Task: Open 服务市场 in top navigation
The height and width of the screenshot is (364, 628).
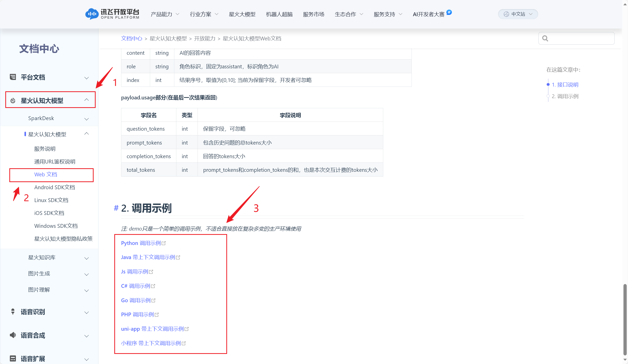Action: [314, 14]
